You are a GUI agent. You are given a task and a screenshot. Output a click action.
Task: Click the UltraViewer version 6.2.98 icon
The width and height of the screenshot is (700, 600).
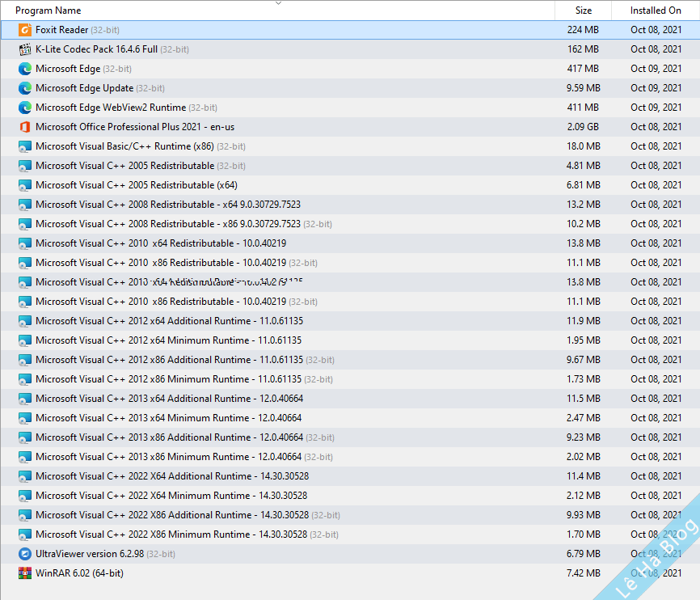pyautogui.click(x=25, y=554)
